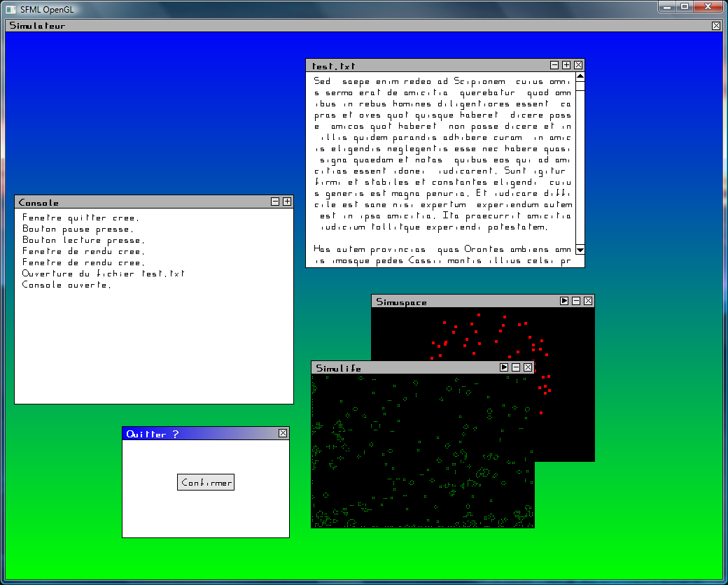Screen dimensions: 728x585
Task: Click the Confirmer button
Action: click(205, 482)
